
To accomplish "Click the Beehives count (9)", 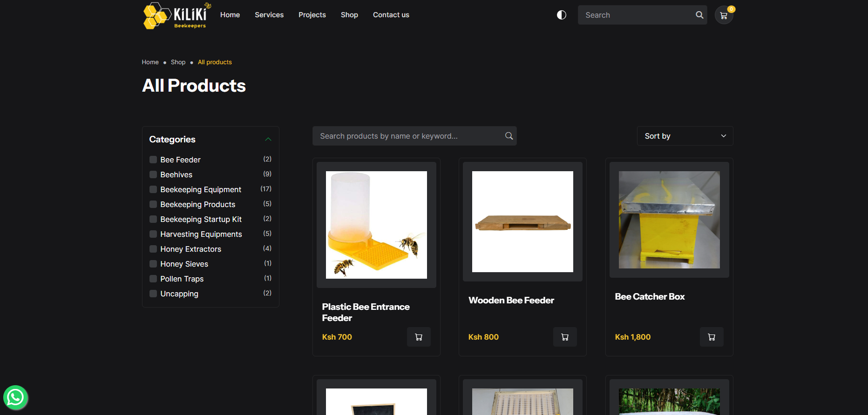I will pos(267,174).
